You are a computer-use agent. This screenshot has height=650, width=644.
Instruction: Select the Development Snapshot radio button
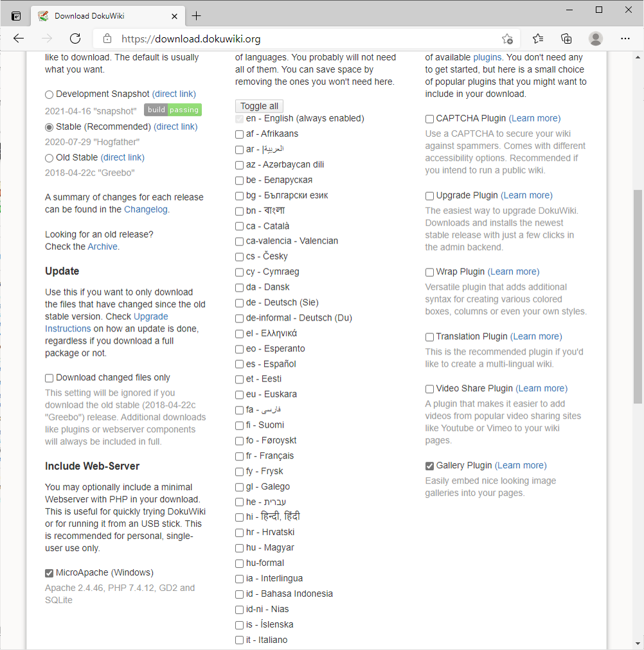[49, 94]
